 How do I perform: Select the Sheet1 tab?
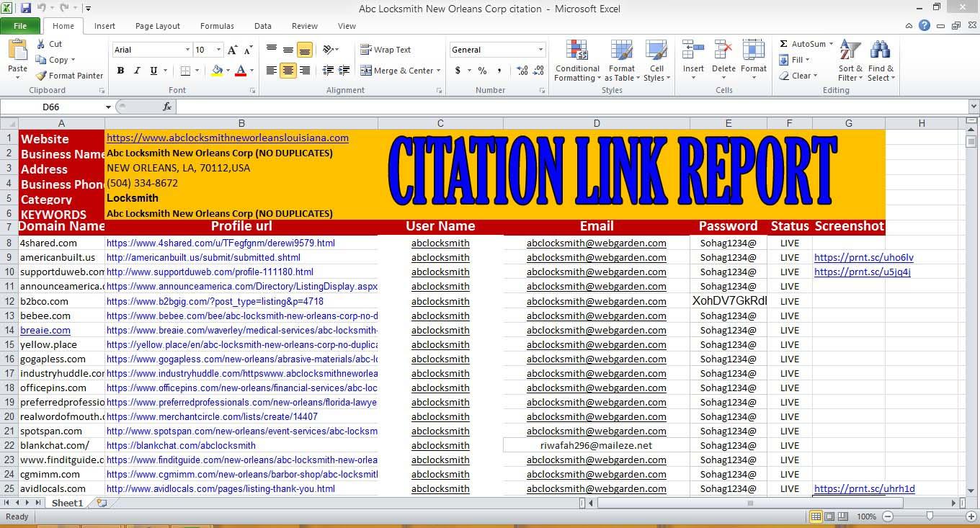tap(67, 503)
